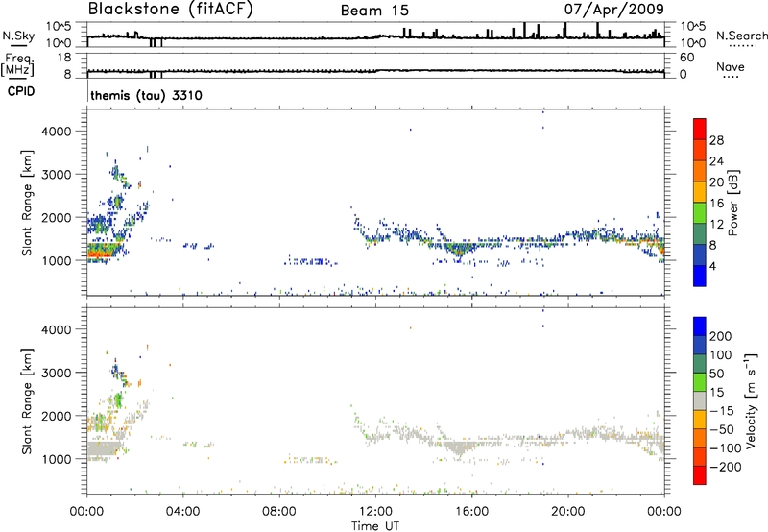Click the '2000' tick on the lower Slant Range axis
The image size is (768, 532).
[56, 416]
